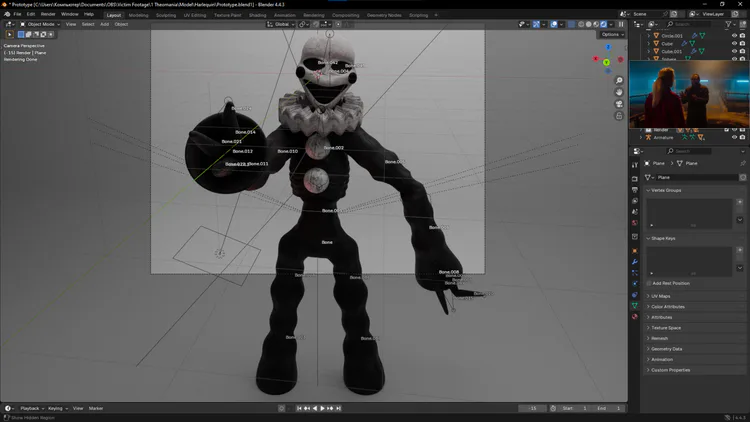This screenshot has width=750, height=422.
Task: Open the Modifiers wrench properties tab
Action: click(x=635, y=262)
